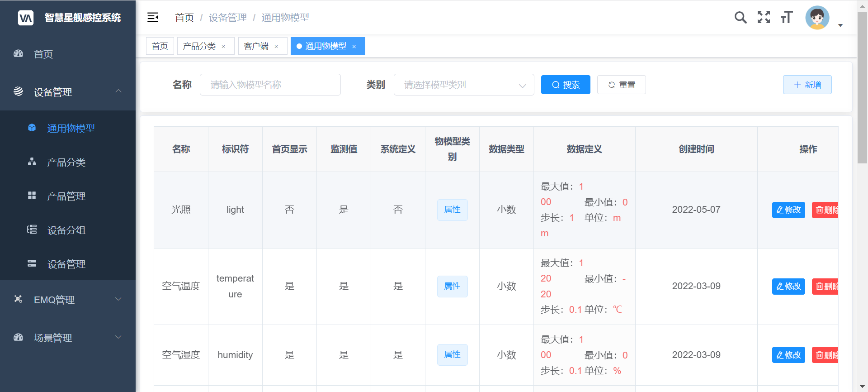Click 修改 for the 空气湿度 row
Image resolution: width=868 pixels, height=392 pixels.
tap(788, 355)
